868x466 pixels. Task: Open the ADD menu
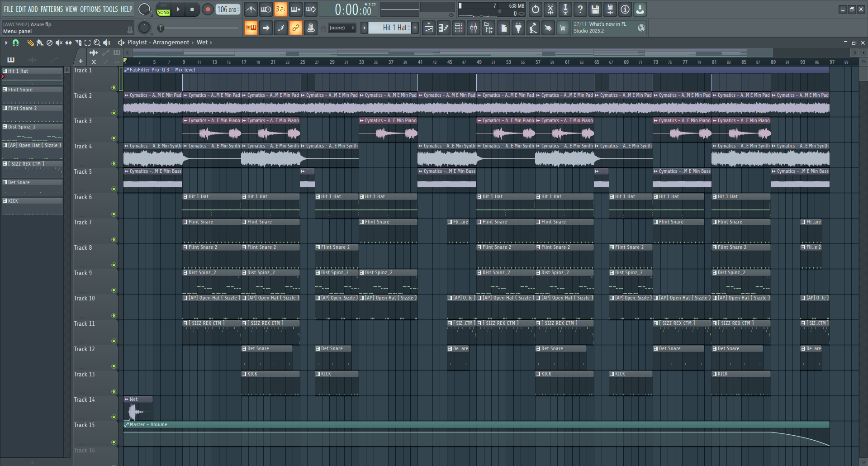click(x=33, y=9)
